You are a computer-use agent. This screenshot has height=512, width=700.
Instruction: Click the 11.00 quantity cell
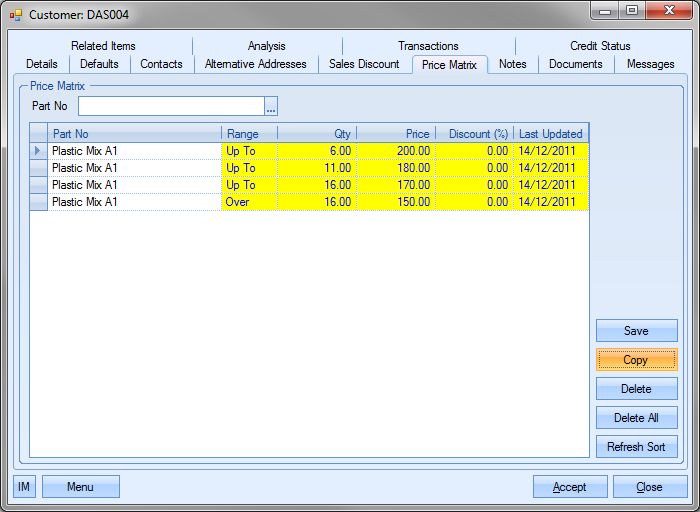coord(317,168)
